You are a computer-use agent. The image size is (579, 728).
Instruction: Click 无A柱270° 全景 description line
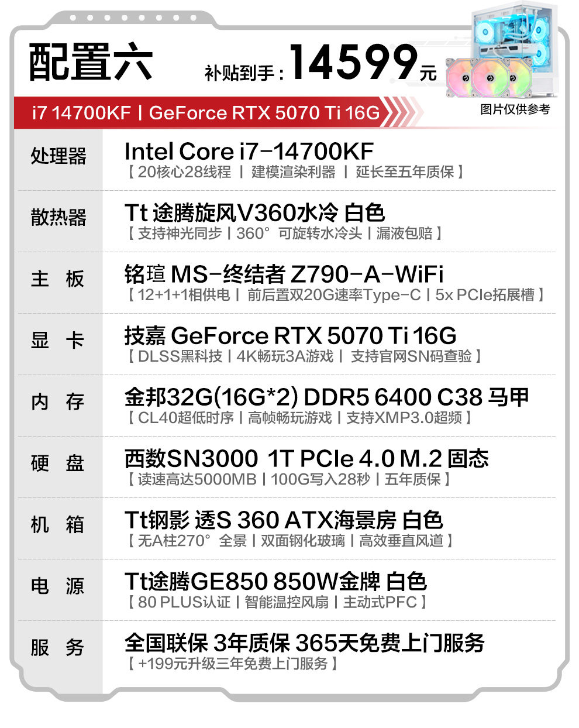290,541
